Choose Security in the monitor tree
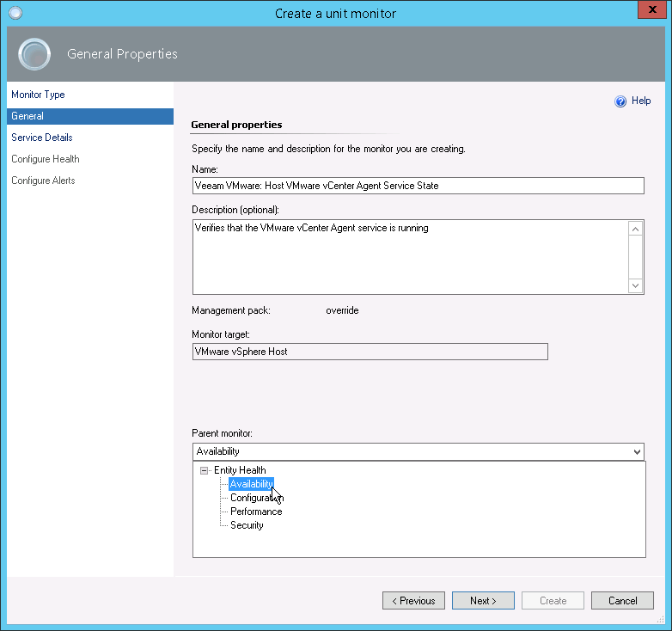 (x=247, y=525)
